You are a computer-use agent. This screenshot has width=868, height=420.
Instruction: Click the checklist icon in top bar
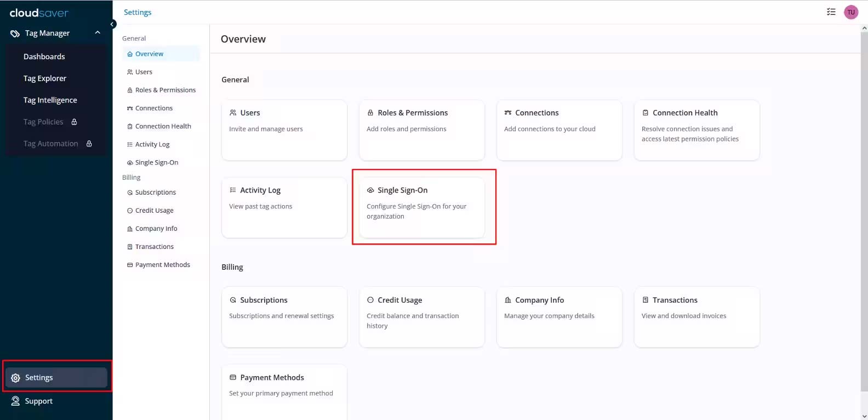(x=831, y=12)
